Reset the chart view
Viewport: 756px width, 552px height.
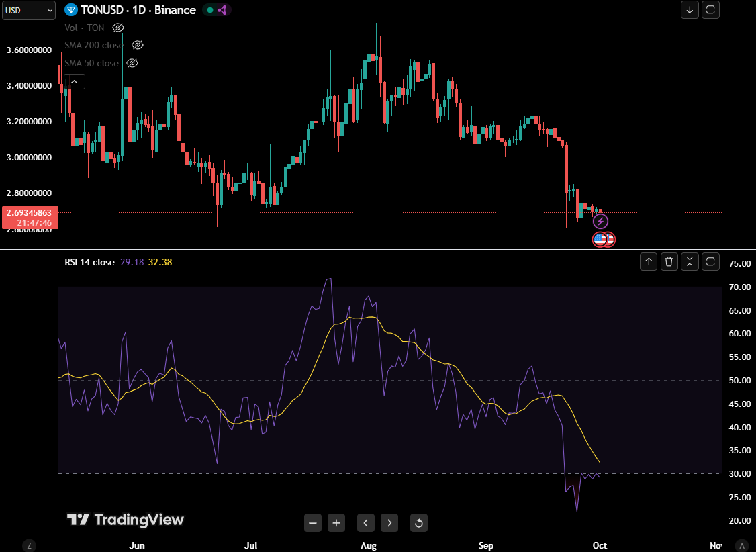(418, 522)
